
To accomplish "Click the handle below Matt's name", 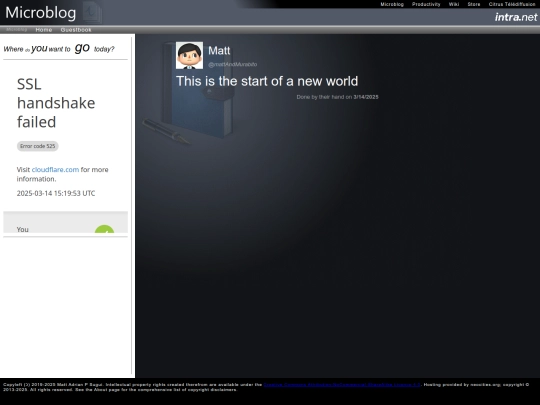I will 232,64.
